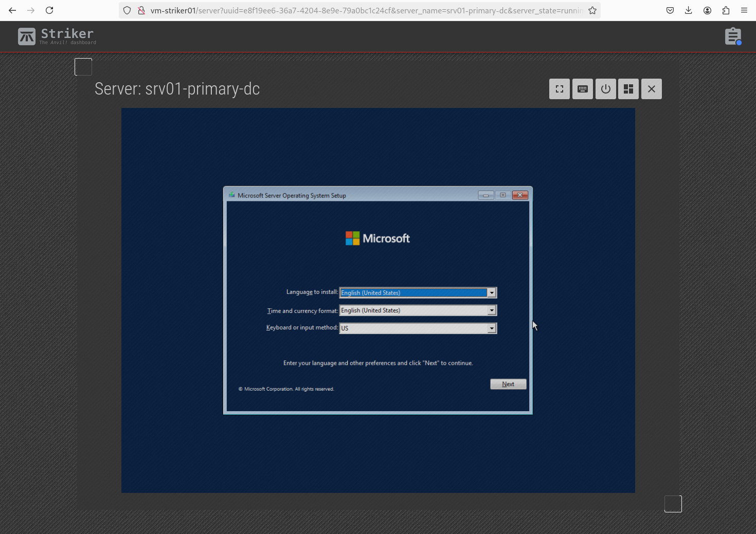Click the 'Enter your language' instruction text
The width and height of the screenshot is (756, 534).
click(x=378, y=363)
